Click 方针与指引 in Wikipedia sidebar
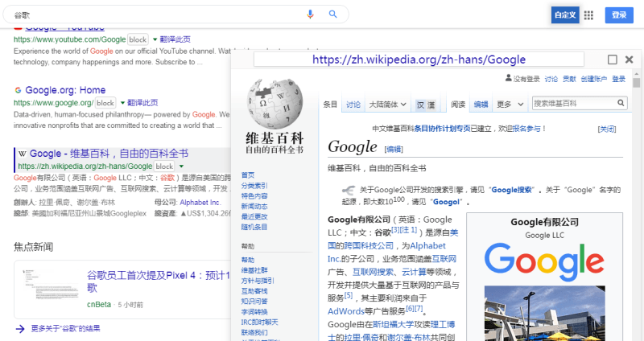This screenshot has width=644, height=341. 258,280
